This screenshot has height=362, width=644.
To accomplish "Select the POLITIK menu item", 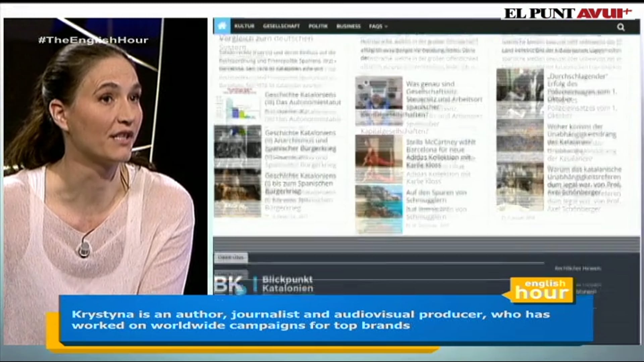I will click(318, 26).
